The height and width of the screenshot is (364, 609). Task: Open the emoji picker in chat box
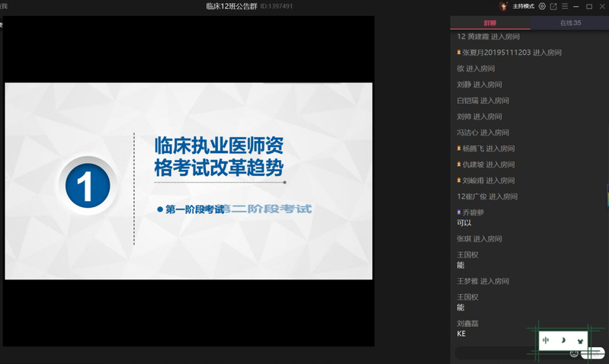tap(574, 353)
